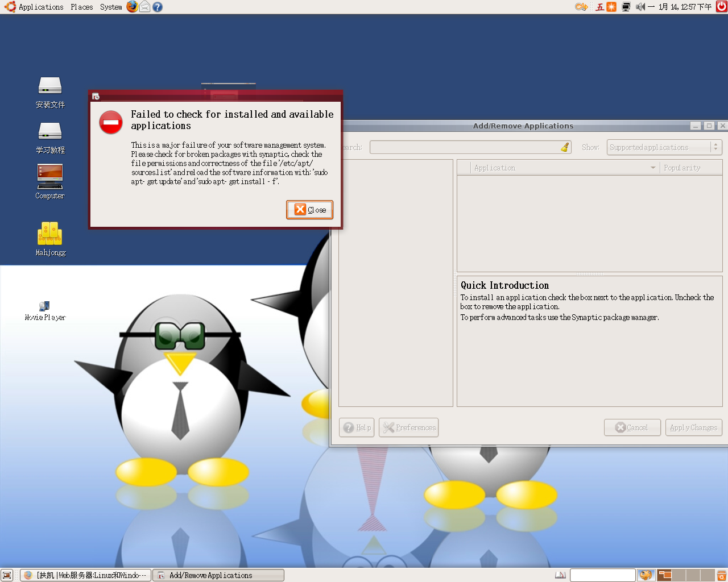
Task: Open the mail client panel icon
Action: tap(145, 7)
